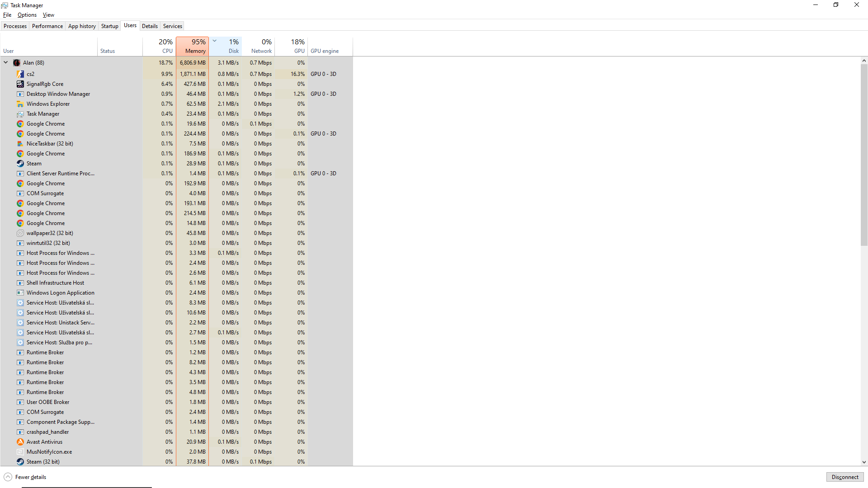Sort by the Status column header
Viewport: 868px width, 488px height.
[x=120, y=46]
